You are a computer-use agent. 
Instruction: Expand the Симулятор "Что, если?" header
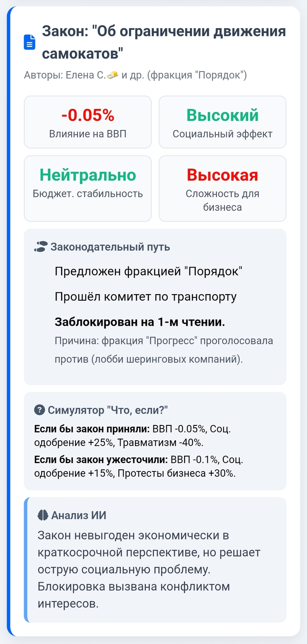tap(107, 410)
